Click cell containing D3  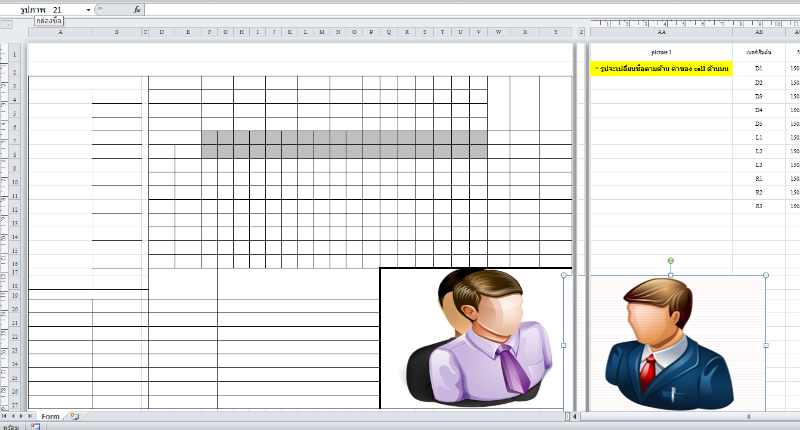[759, 96]
